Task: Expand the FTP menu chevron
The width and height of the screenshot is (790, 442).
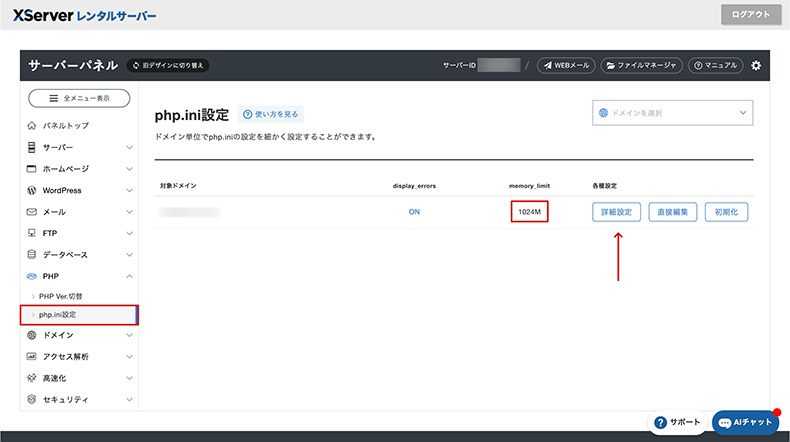Action: point(129,233)
